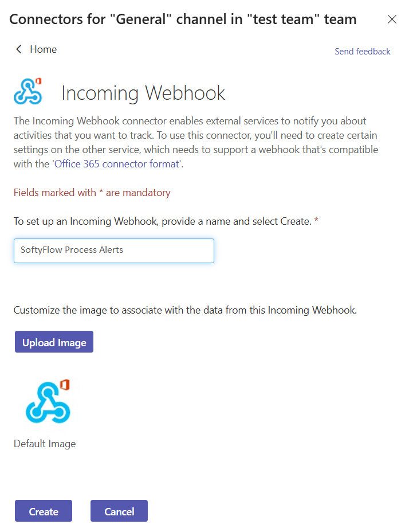Click the webhook name input field
Image resolution: width=409 pixels, height=532 pixels.
coord(114,251)
